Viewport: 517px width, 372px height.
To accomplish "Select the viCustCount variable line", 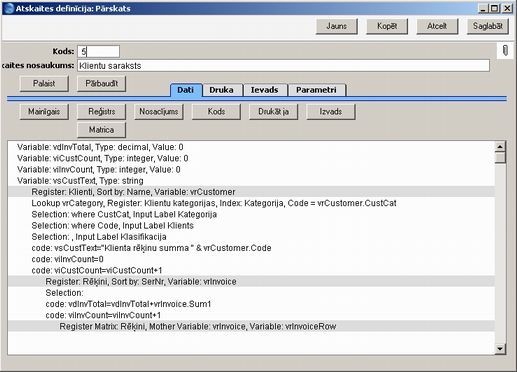I will (x=251, y=158).
